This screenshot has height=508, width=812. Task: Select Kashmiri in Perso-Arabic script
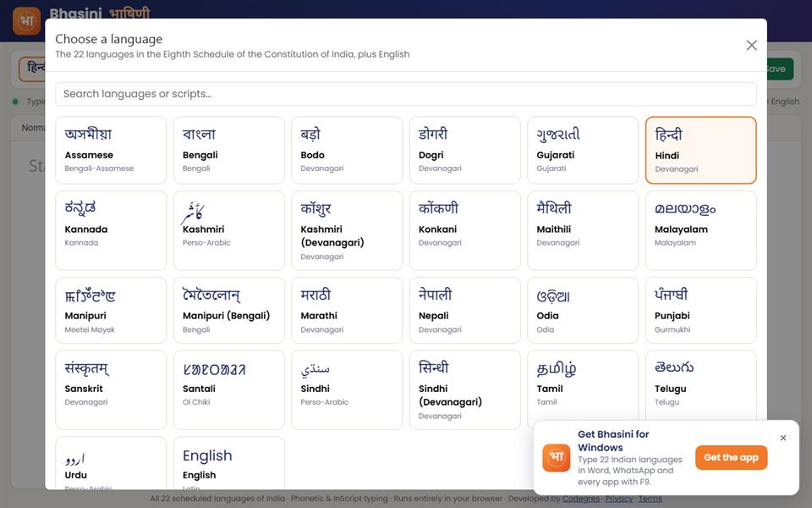coord(229,230)
